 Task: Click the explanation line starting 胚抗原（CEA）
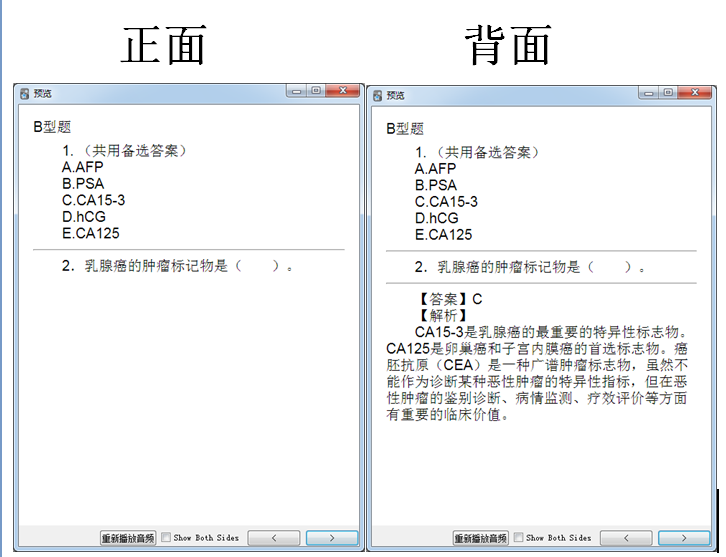[x=537, y=365]
